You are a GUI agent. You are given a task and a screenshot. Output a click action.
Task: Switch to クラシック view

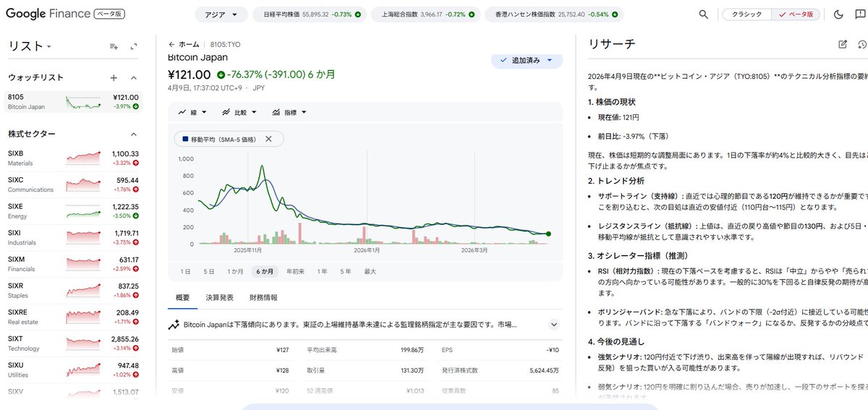[x=746, y=14]
